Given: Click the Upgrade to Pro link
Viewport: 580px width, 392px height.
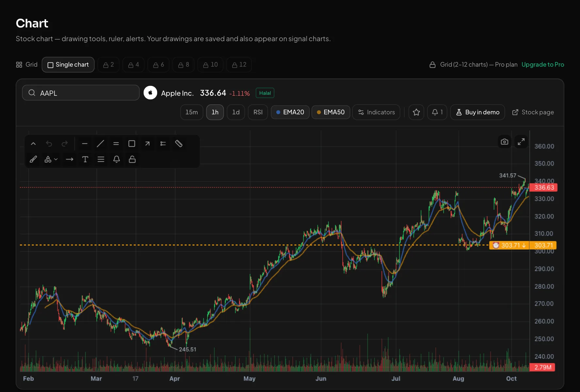Looking at the screenshot, I should (543, 65).
